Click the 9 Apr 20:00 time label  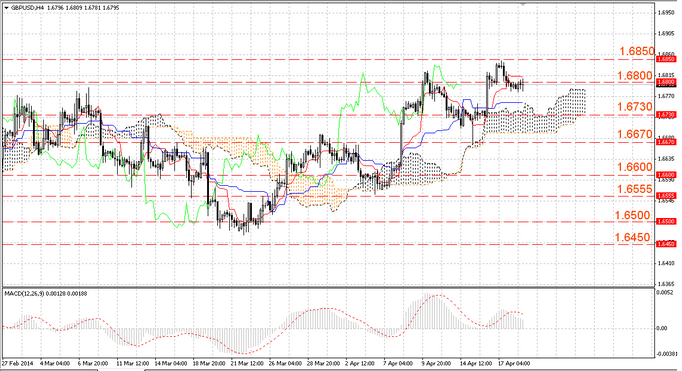436,363
